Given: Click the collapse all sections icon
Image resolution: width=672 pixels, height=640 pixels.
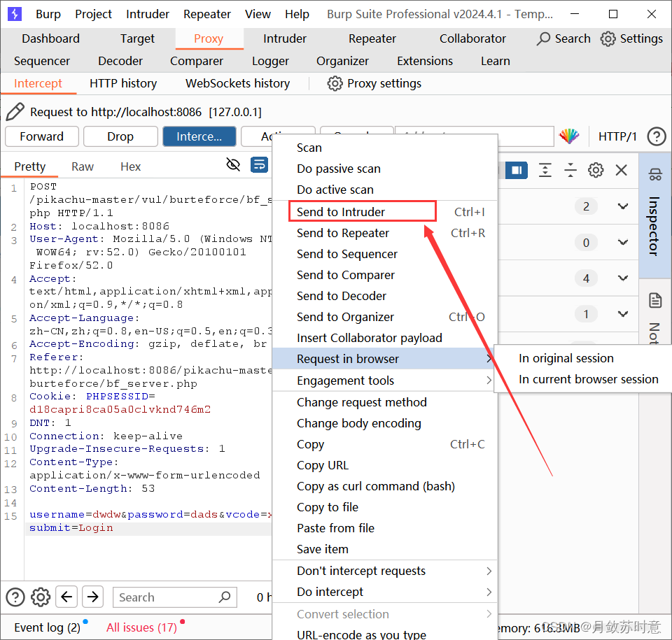Looking at the screenshot, I should pyautogui.click(x=570, y=170).
